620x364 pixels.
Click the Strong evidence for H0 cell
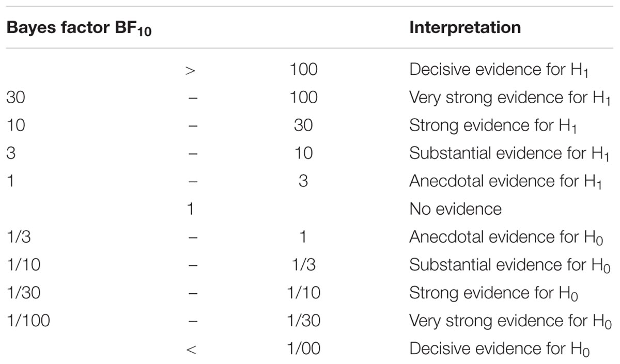pyautogui.click(x=493, y=293)
